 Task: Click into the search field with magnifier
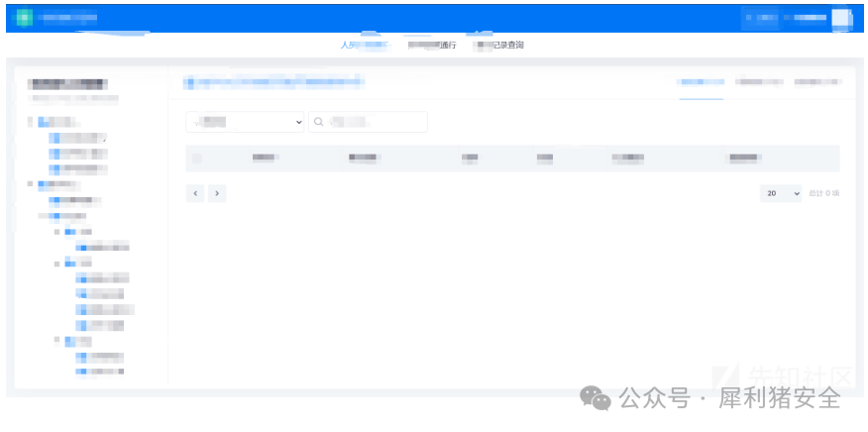pos(369,122)
